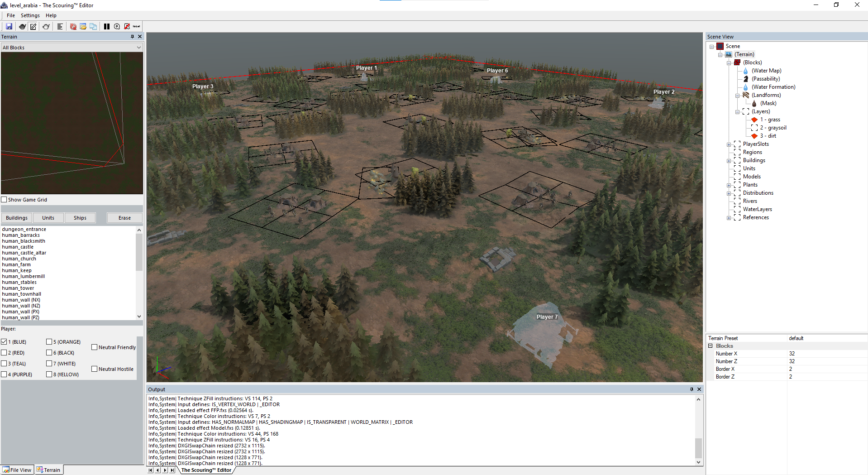
Task: Select the red diamond of dirt layer
Action: pyautogui.click(x=754, y=136)
